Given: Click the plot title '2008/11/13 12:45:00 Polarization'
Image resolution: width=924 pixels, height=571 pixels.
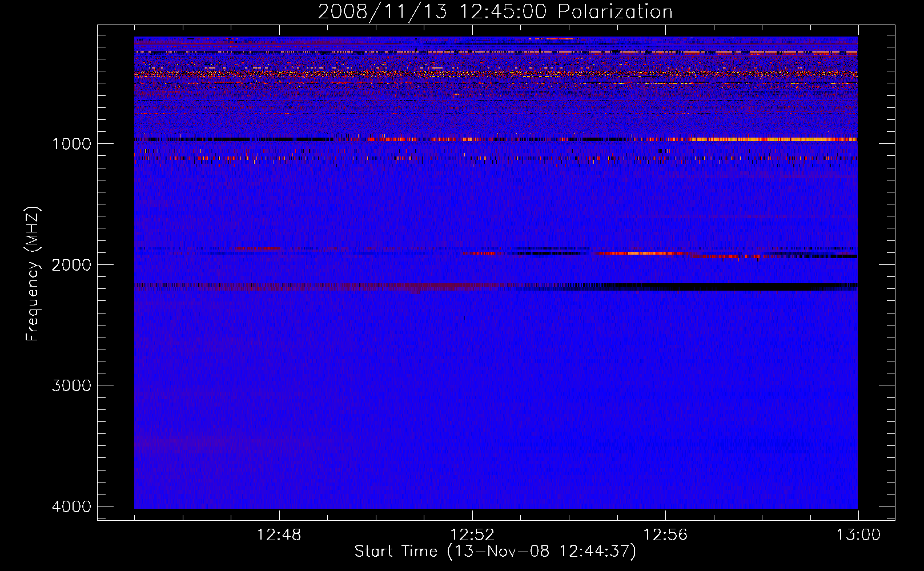Looking at the screenshot, I should (495, 12).
